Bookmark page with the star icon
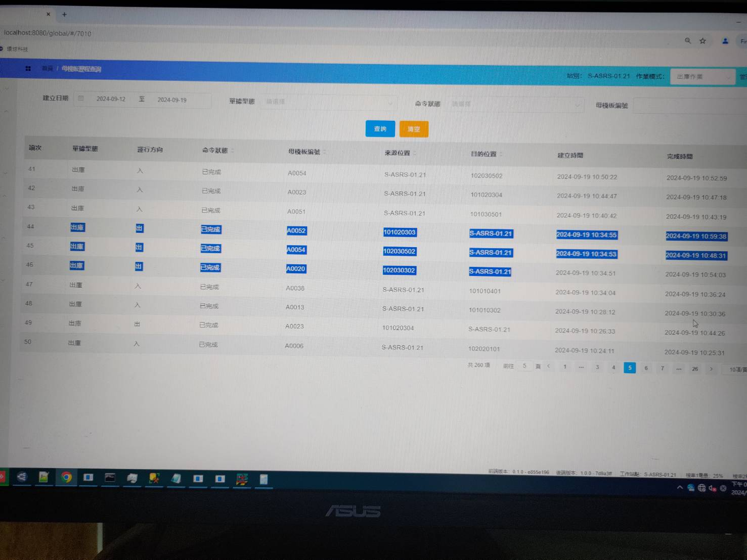 tap(702, 41)
